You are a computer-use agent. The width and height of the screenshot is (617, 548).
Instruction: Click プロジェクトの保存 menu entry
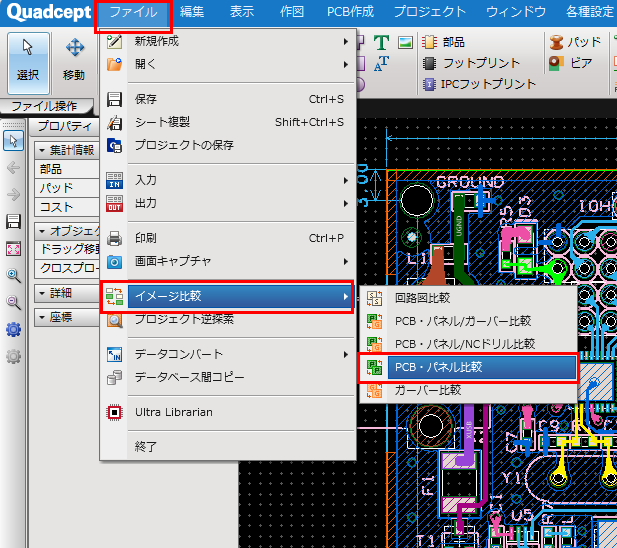[228, 145]
